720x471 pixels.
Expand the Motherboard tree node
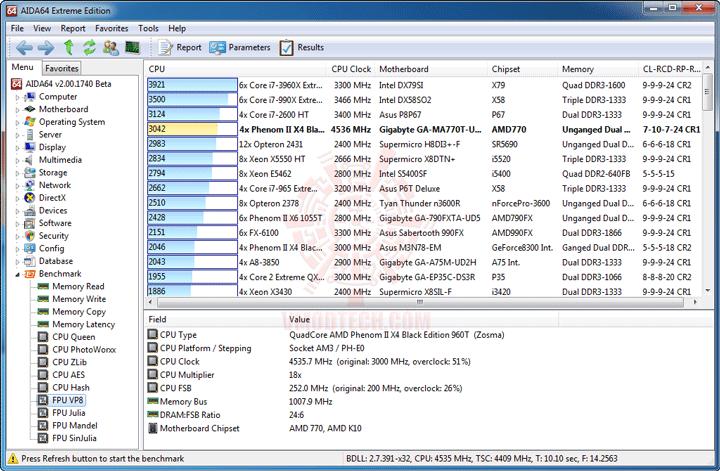click(17, 110)
